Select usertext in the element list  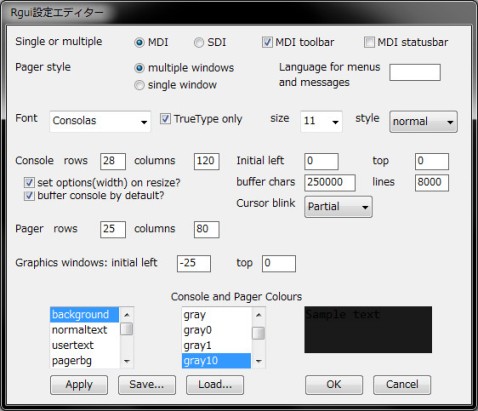tap(84, 345)
